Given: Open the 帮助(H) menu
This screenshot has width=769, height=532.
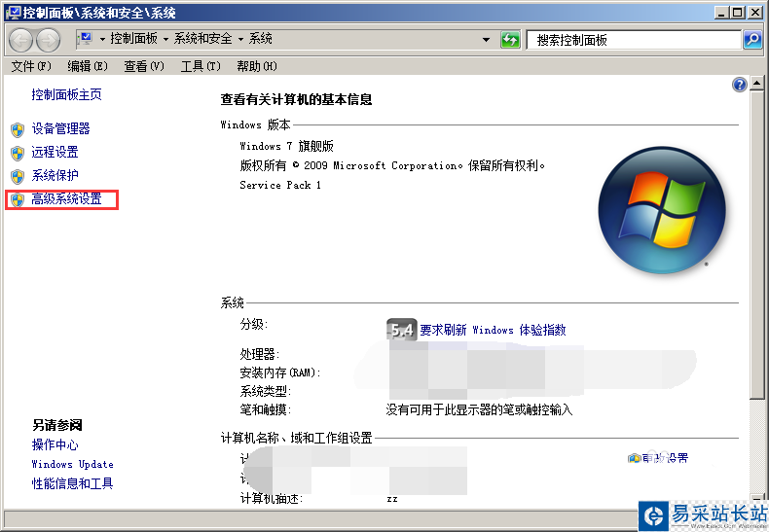Looking at the screenshot, I should 257,66.
